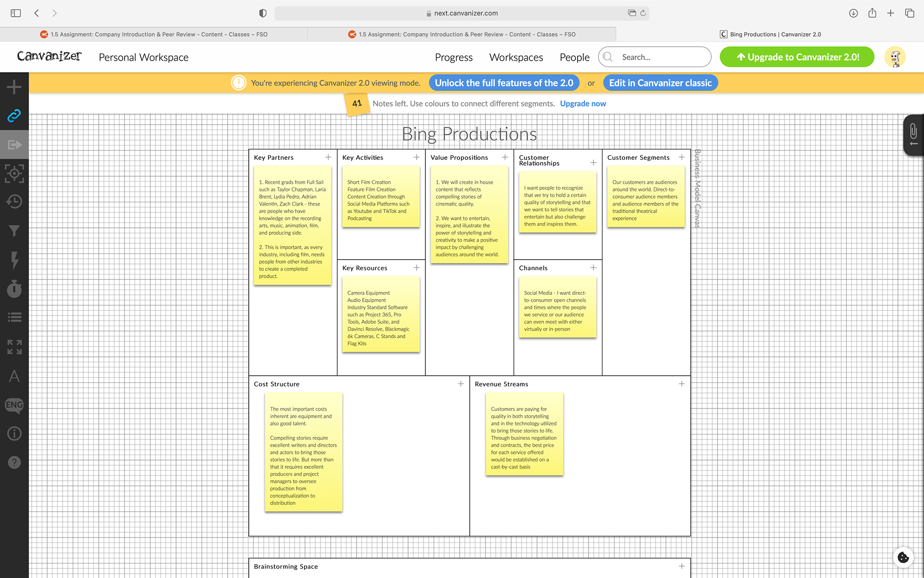Click the stopwatch timer icon in sidebar

click(x=14, y=289)
